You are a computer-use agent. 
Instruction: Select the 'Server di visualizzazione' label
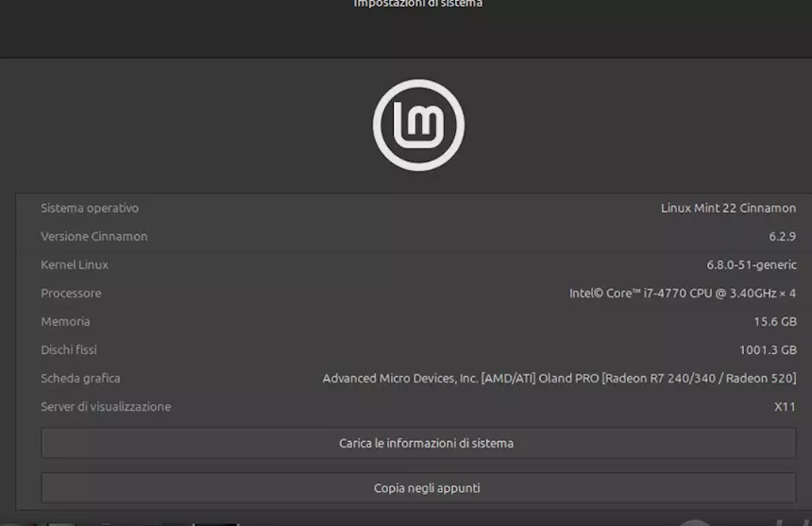point(106,407)
